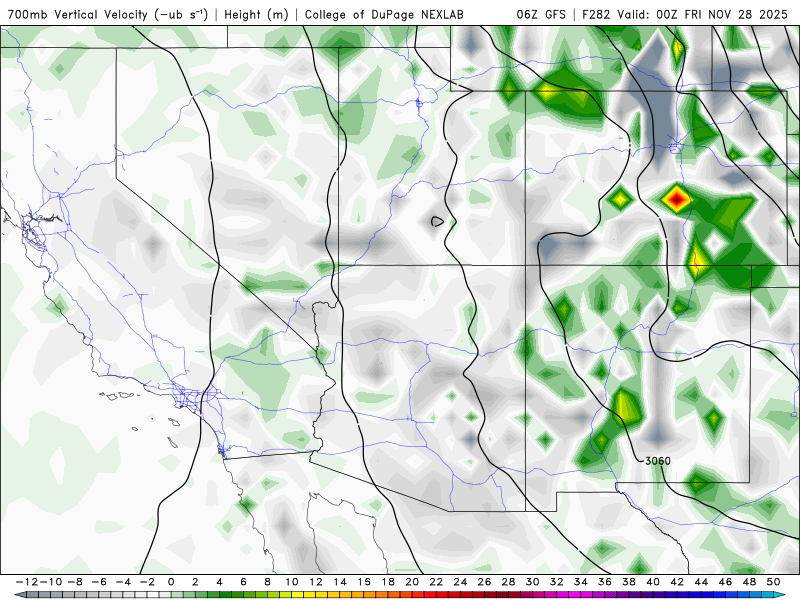The image size is (800, 600).
Task: Click the legend value '8'
Action: 267,582
